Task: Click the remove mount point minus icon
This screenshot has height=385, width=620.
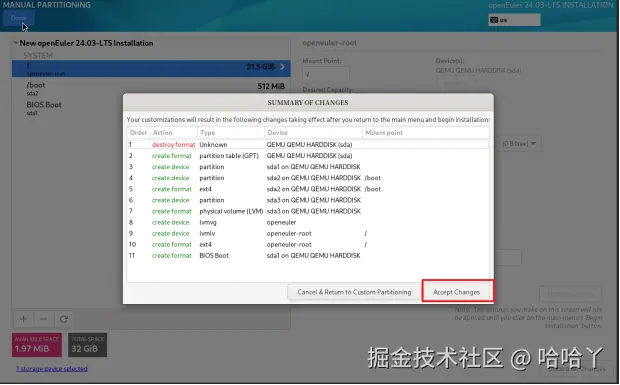Action: click(43, 319)
